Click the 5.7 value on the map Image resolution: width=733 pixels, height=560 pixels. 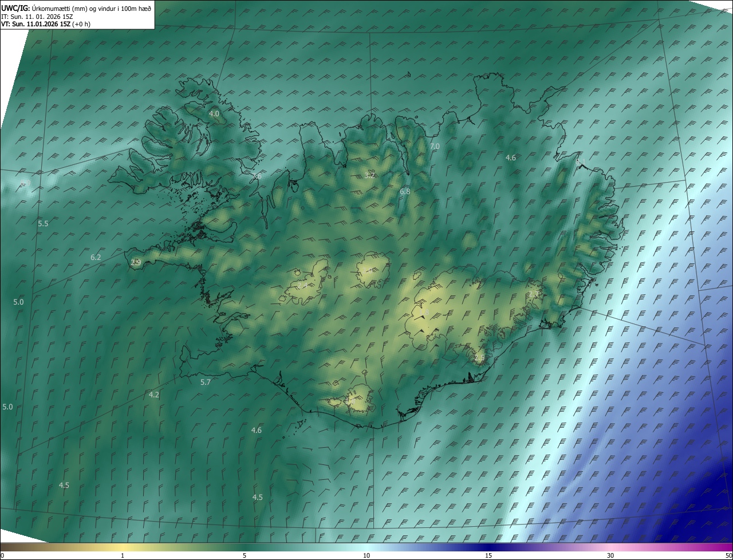click(206, 382)
